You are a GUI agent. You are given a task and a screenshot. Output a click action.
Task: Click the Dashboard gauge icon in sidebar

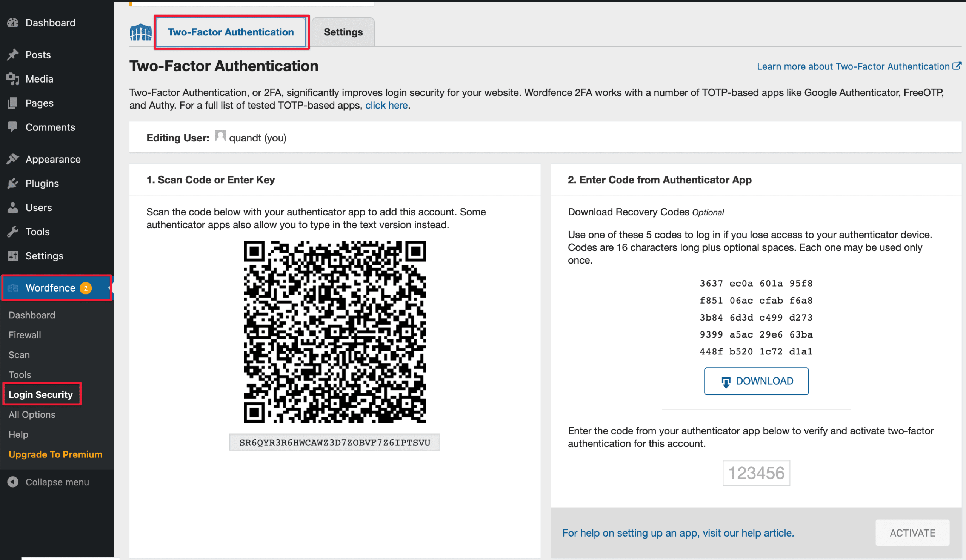(13, 23)
